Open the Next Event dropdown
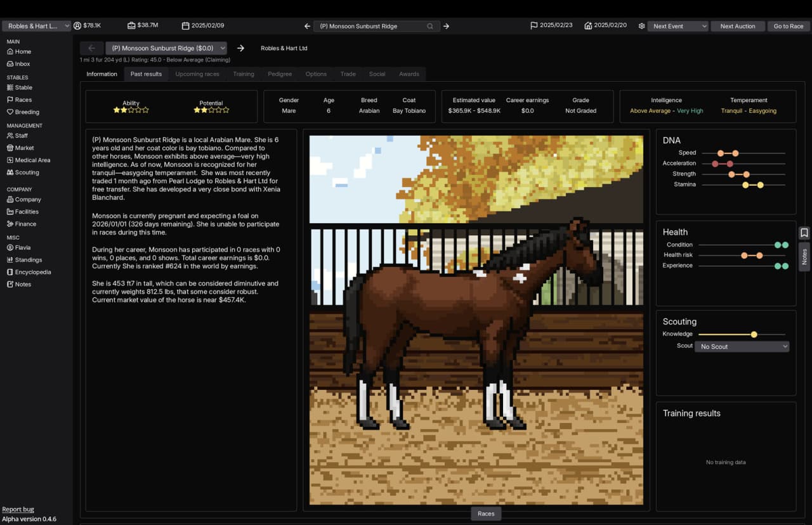The width and height of the screenshot is (812, 525). 678,26
